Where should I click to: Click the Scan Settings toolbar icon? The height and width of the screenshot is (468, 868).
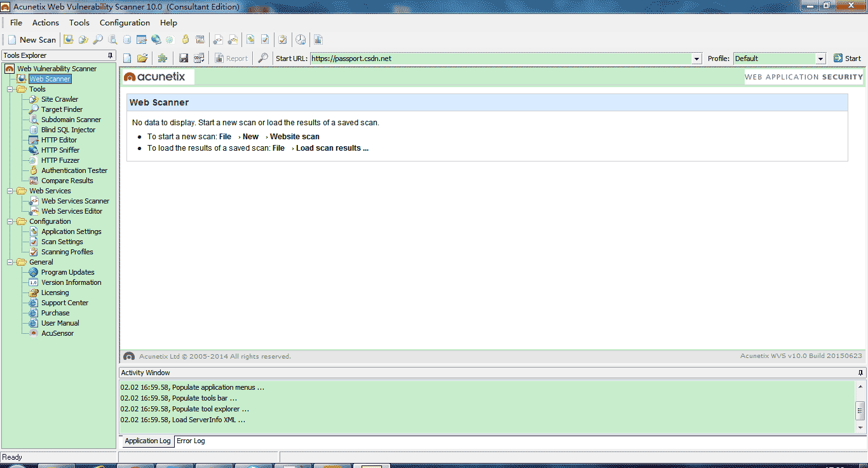tap(265, 39)
